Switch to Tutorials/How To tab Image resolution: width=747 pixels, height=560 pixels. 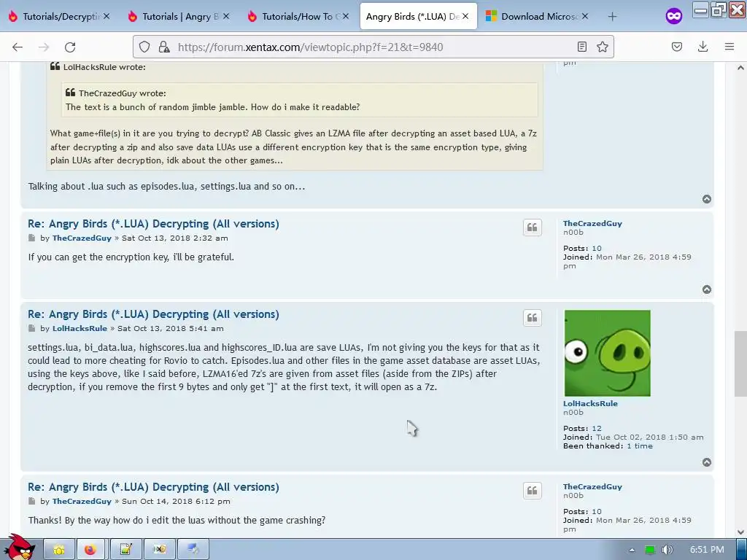298,16
